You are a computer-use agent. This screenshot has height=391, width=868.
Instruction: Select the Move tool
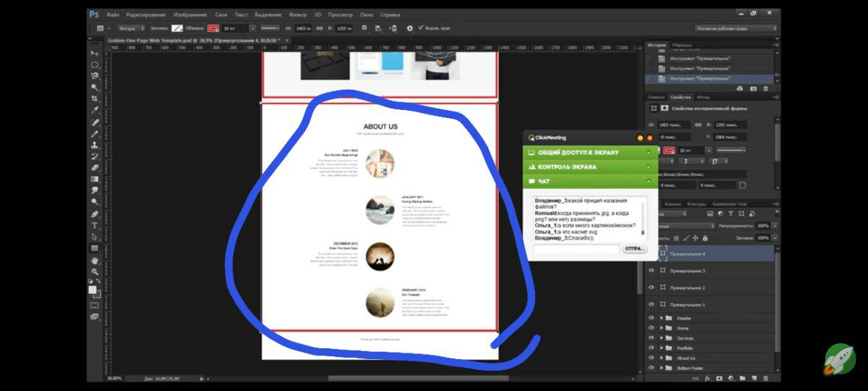pos(94,54)
